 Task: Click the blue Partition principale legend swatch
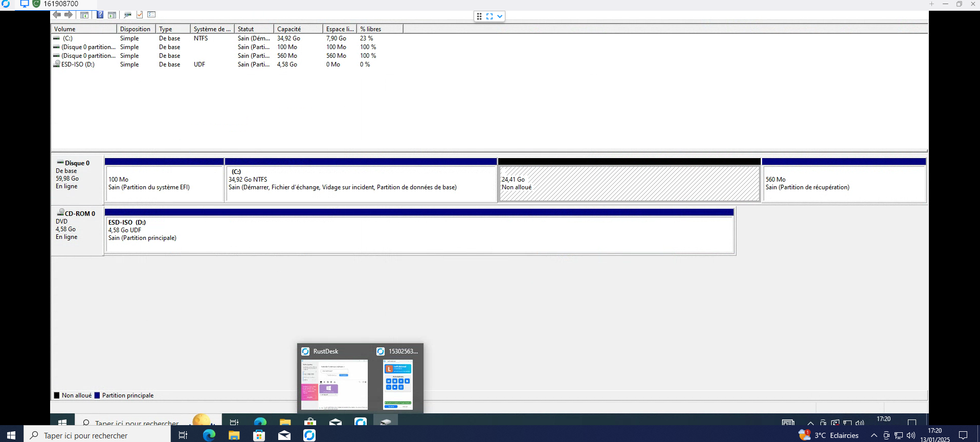[97, 395]
